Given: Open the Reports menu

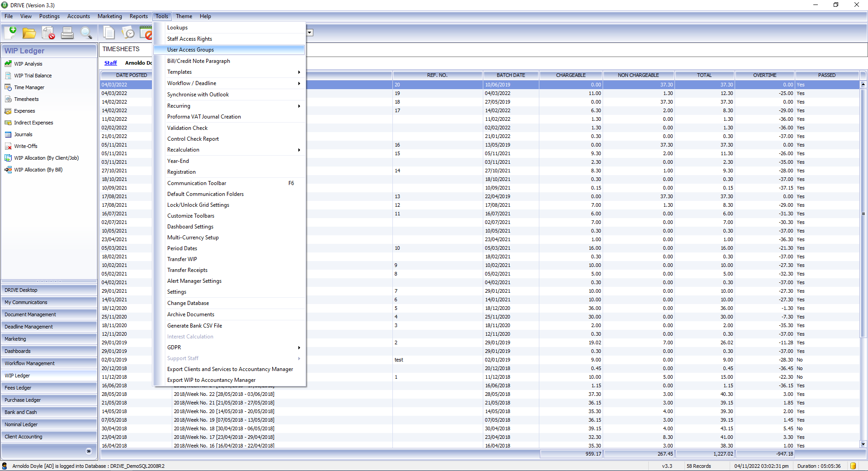Looking at the screenshot, I should click(138, 16).
